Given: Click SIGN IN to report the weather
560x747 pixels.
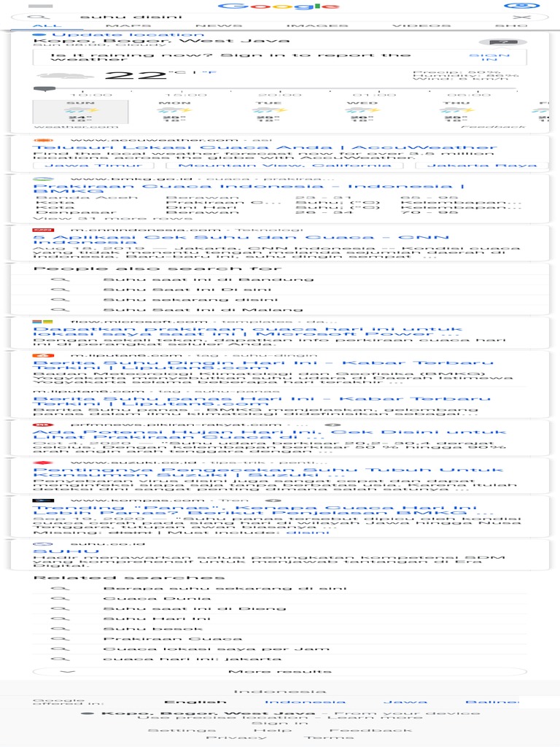Looking at the screenshot, I should [x=489, y=57].
